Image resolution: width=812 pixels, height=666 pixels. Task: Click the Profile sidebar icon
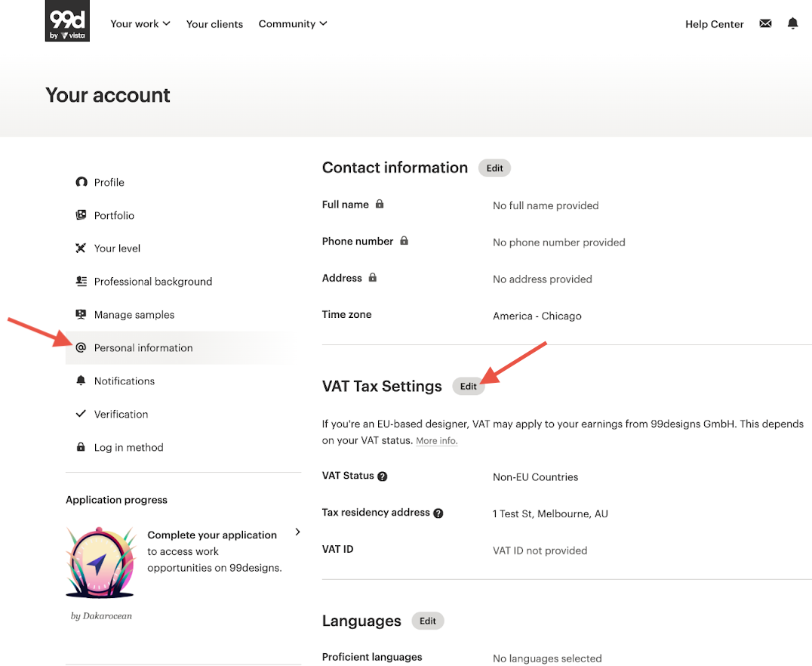(81, 182)
